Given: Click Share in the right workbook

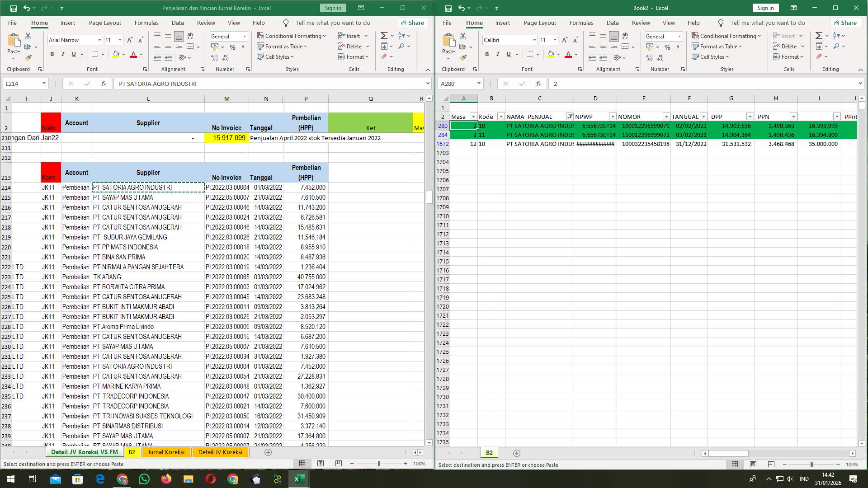Looking at the screenshot, I should [845, 23].
